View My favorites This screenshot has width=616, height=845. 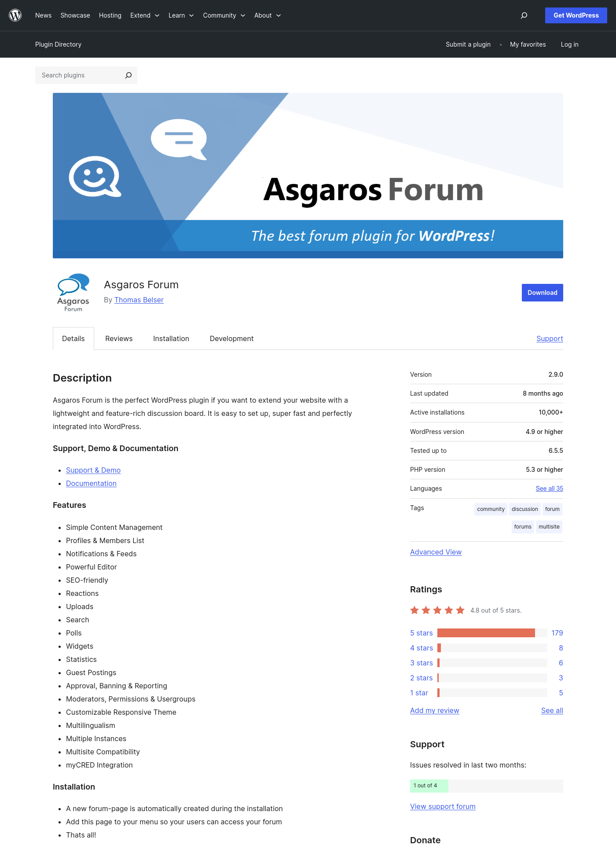528,44
